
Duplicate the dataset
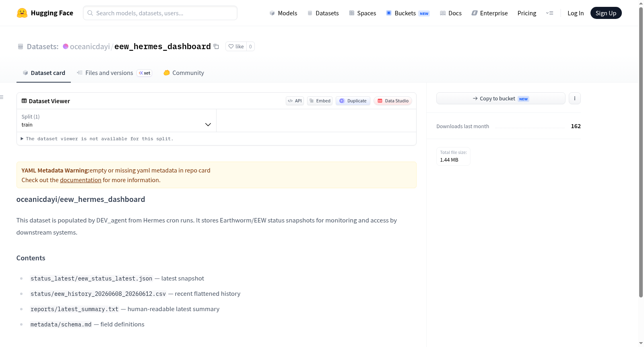coord(353,101)
